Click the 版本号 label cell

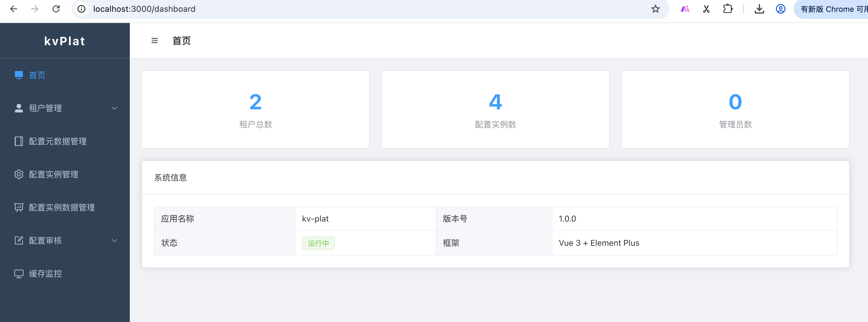click(494, 219)
